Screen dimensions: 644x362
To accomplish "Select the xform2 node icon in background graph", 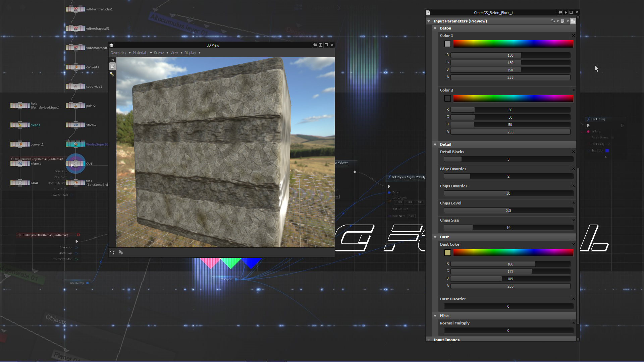I will (x=75, y=125).
